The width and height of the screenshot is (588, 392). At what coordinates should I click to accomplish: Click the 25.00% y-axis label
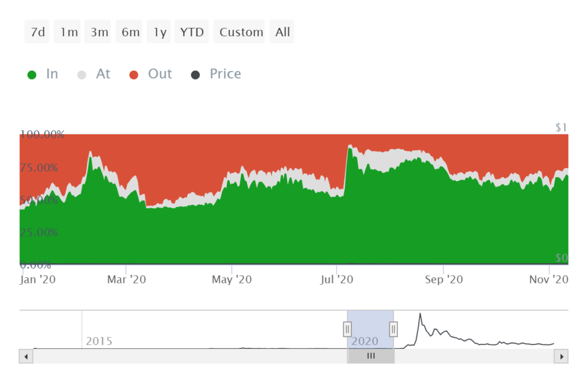[x=39, y=232]
